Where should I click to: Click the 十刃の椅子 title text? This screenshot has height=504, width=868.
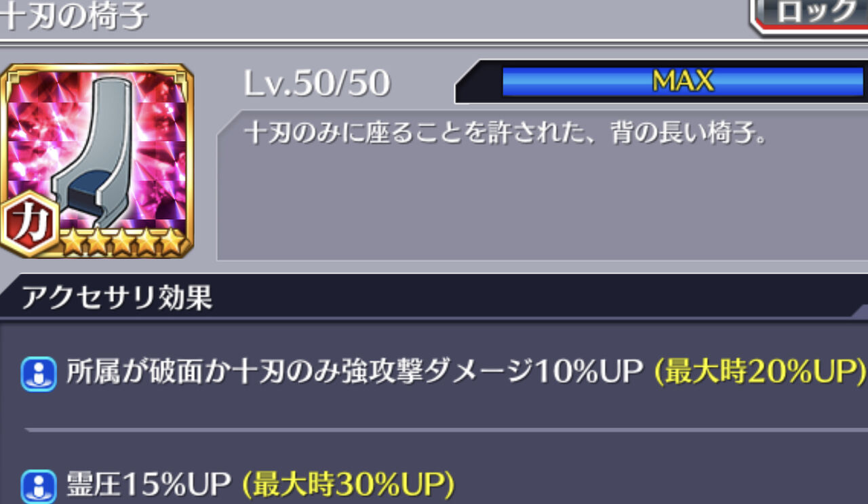click(73, 15)
